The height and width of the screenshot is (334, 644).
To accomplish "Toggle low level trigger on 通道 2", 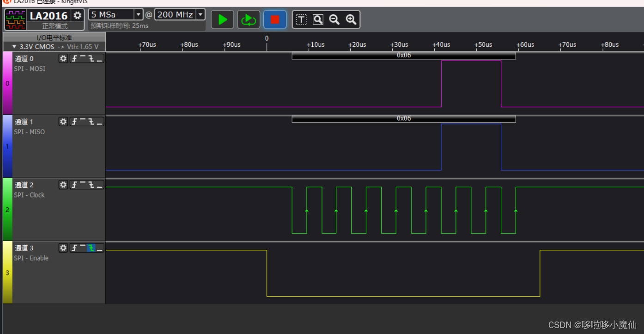I will point(99,185).
